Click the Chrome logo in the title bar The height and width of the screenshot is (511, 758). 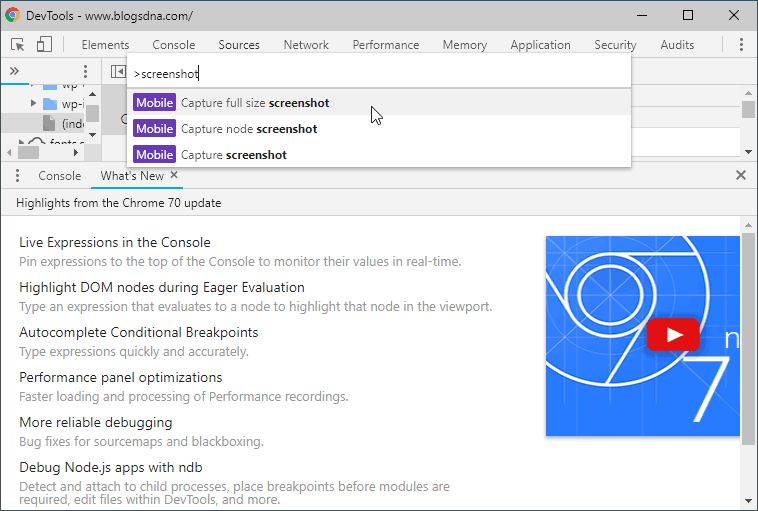(13, 15)
